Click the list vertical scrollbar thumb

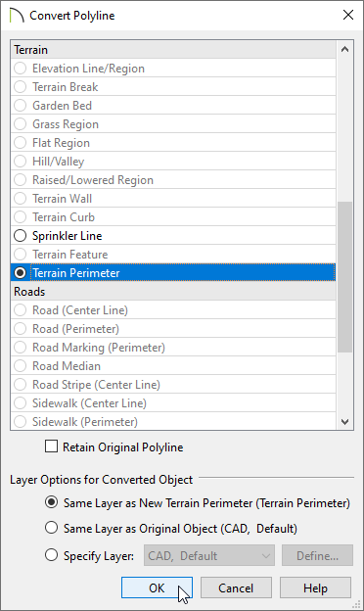click(x=344, y=277)
